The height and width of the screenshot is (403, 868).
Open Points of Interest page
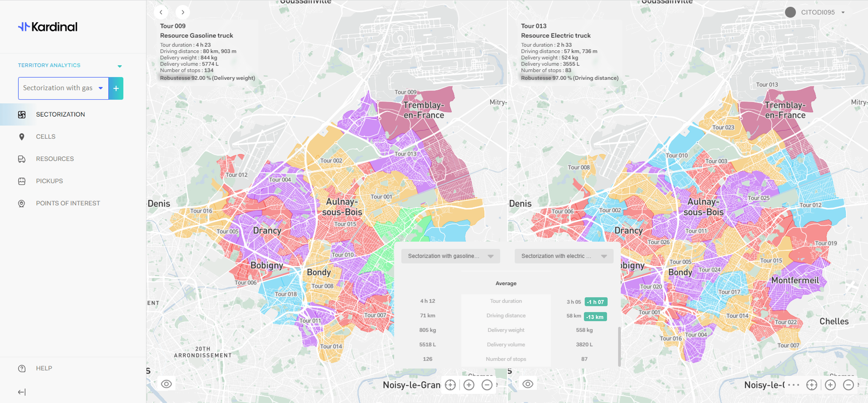click(x=68, y=203)
